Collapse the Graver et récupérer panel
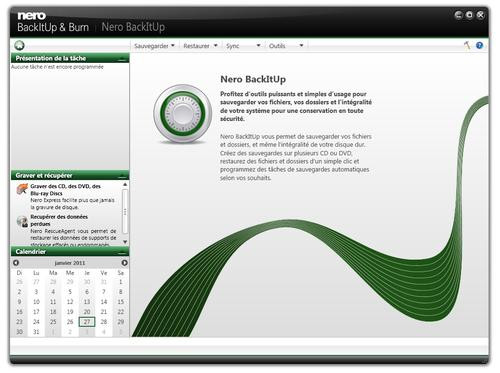Viewport: 500px width, 373px height. 123,176
